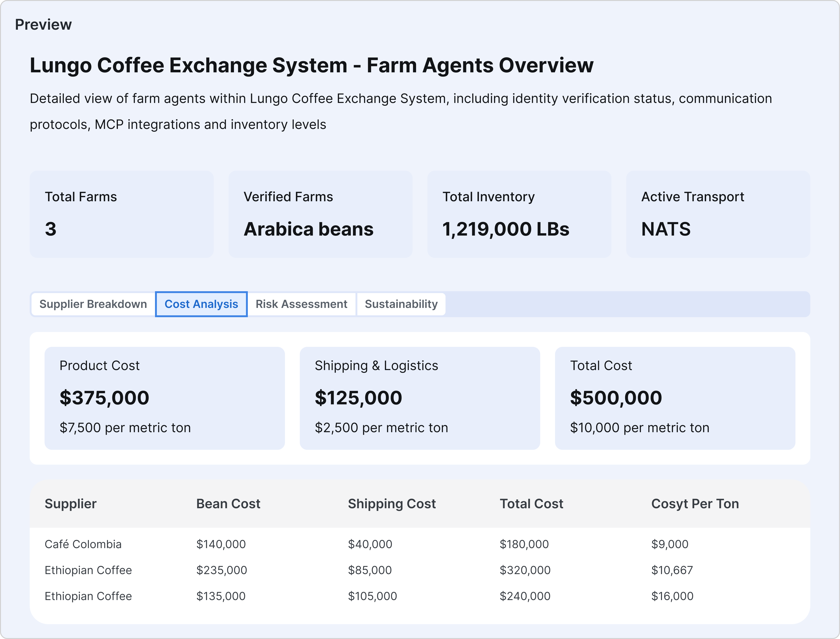
Task: Click the Shipping Cost column header
Action: [392, 504]
